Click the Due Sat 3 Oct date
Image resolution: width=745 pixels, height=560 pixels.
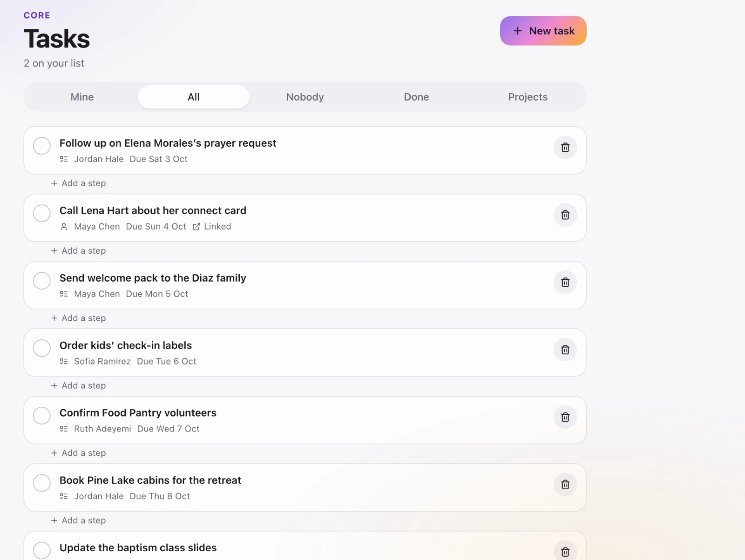click(x=159, y=159)
